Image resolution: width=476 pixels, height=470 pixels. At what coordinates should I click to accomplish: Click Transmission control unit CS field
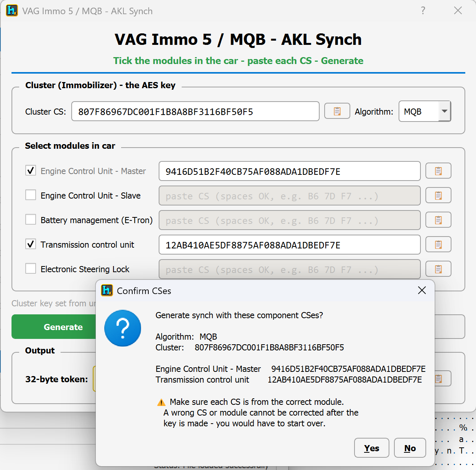pos(290,245)
